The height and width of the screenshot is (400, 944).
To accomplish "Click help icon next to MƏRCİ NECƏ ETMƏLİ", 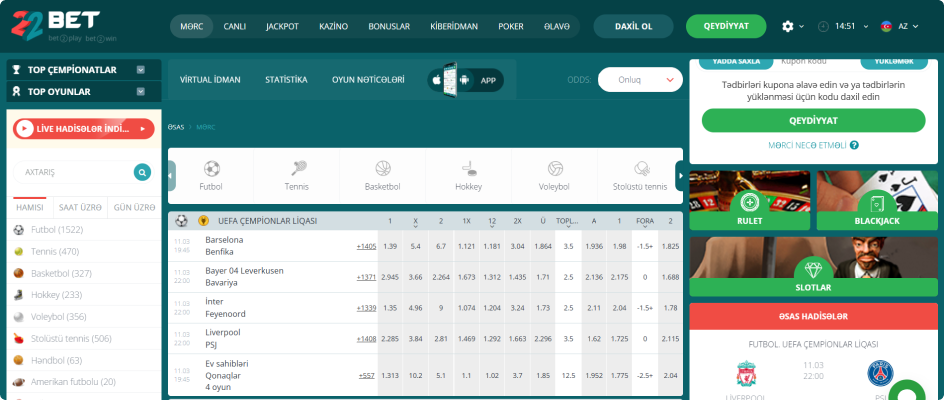I will (854, 145).
